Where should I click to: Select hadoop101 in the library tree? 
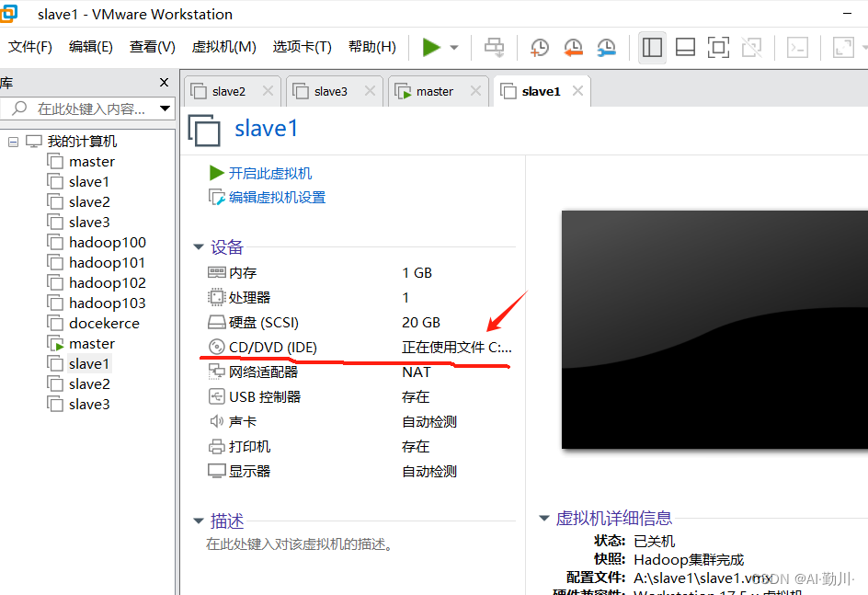click(107, 263)
